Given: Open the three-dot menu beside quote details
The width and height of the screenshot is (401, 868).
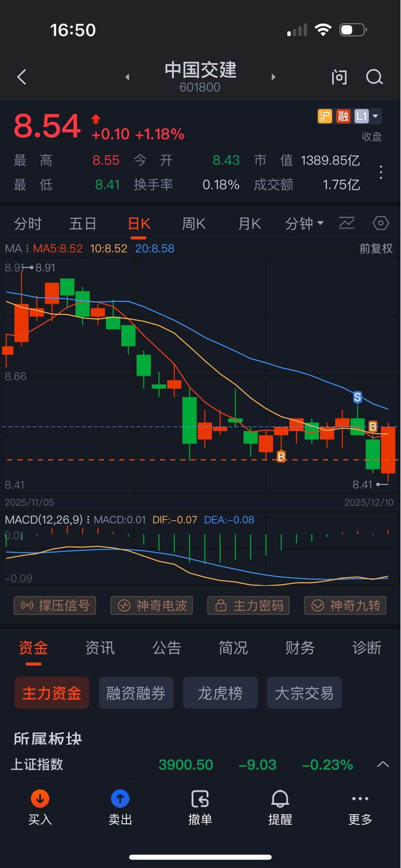Looking at the screenshot, I should click(381, 173).
